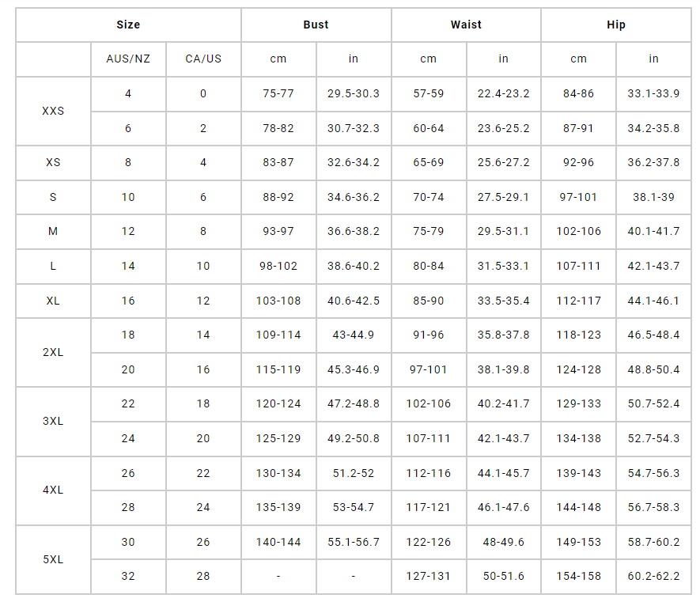Click the XS size label

click(53, 162)
